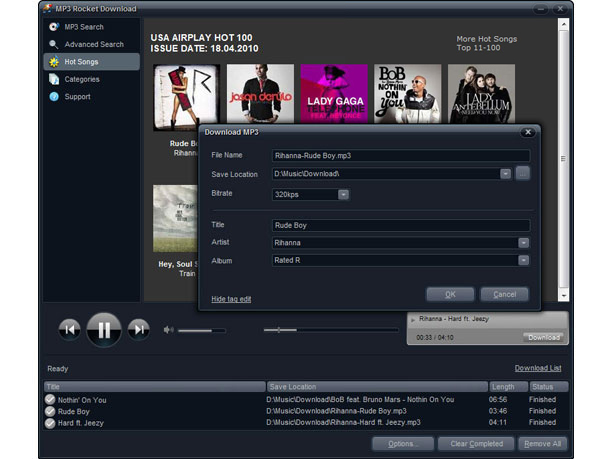Mute audio with the speaker icon
This screenshot has height=459, width=612.
pos(168,330)
